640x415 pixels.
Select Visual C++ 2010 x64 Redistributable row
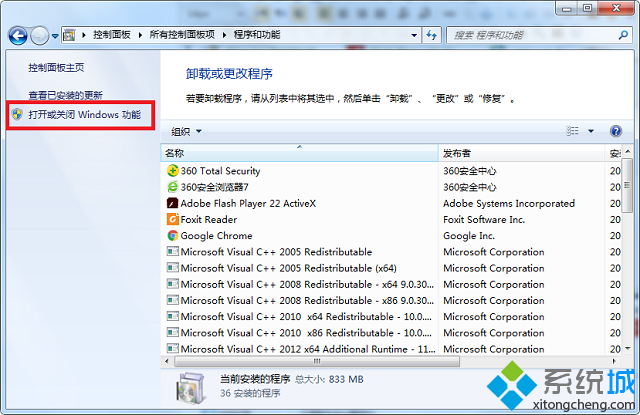[x=391, y=317]
